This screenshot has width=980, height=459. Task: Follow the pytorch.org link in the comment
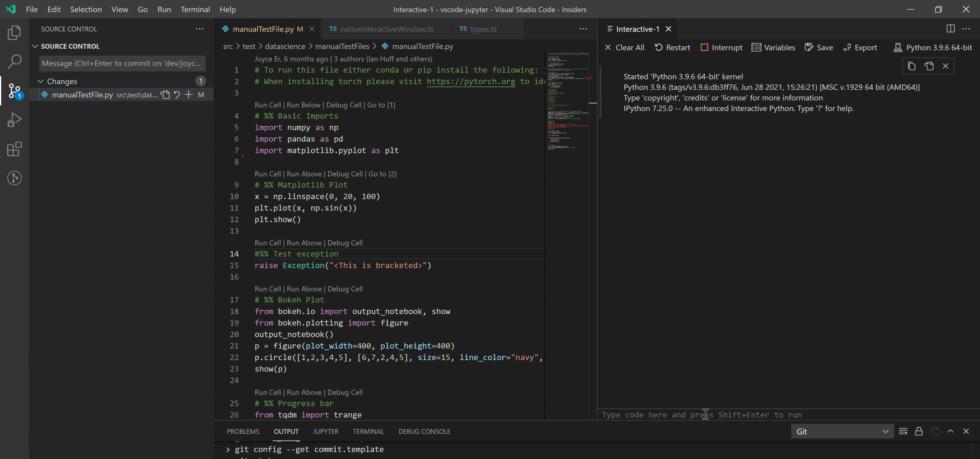471,81
